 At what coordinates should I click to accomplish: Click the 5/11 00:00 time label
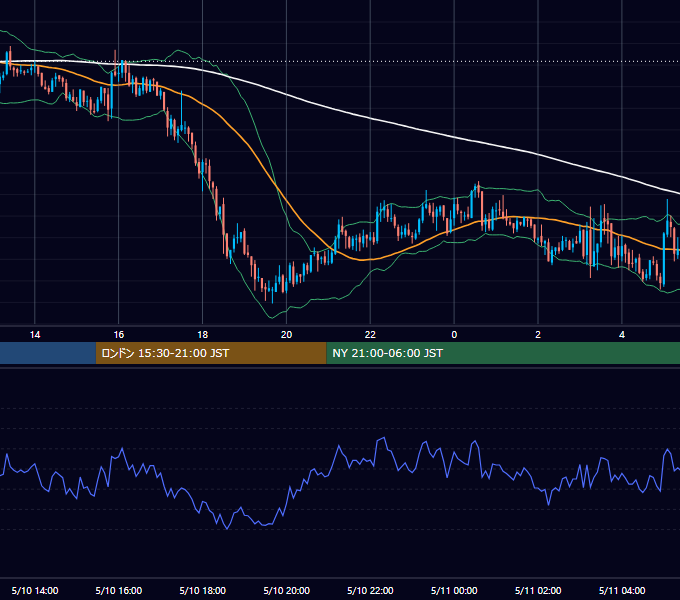tap(454, 590)
